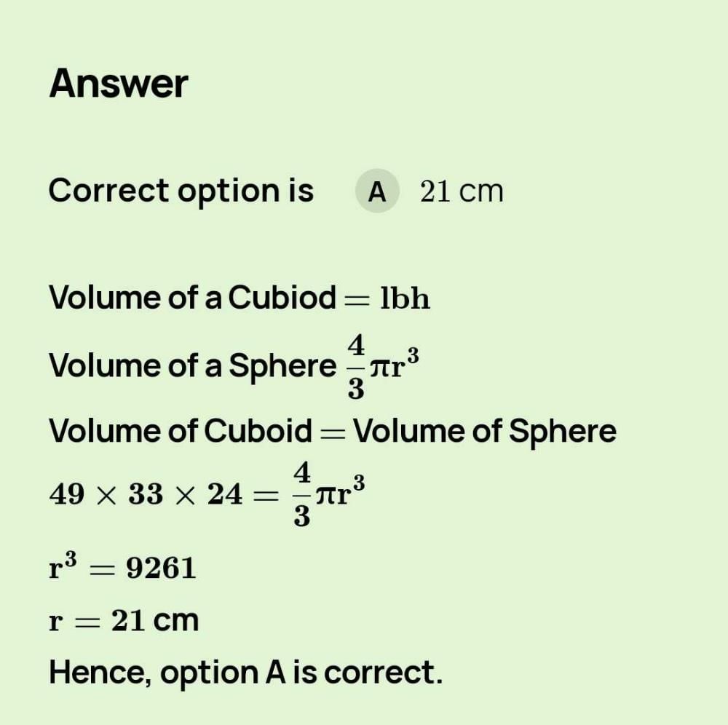Click the value 9261
The width and height of the screenshot is (728, 725).
pos(161,568)
